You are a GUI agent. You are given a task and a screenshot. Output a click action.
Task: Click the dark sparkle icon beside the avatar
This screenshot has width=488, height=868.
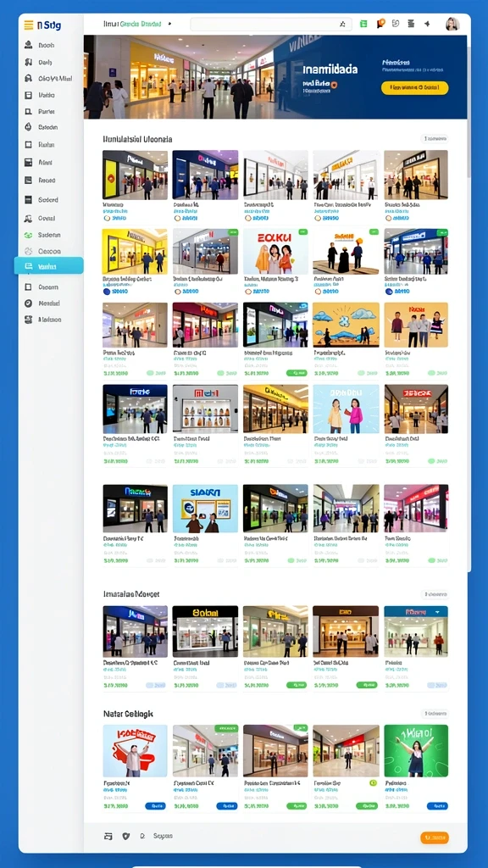[x=427, y=24]
